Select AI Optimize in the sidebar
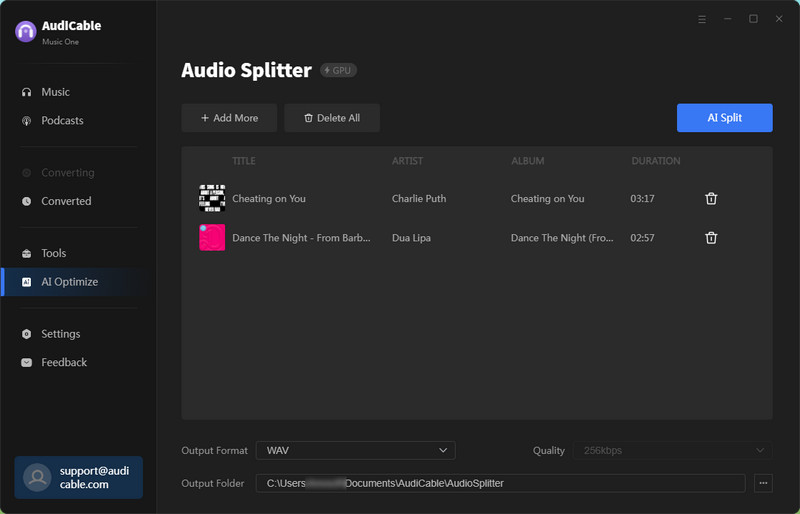This screenshot has height=514, width=800. 78,282
